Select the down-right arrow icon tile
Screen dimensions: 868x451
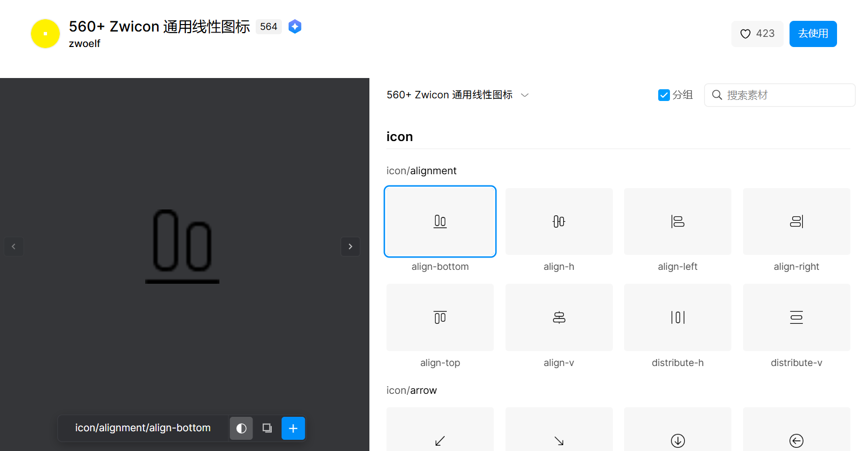[x=559, y=430]
